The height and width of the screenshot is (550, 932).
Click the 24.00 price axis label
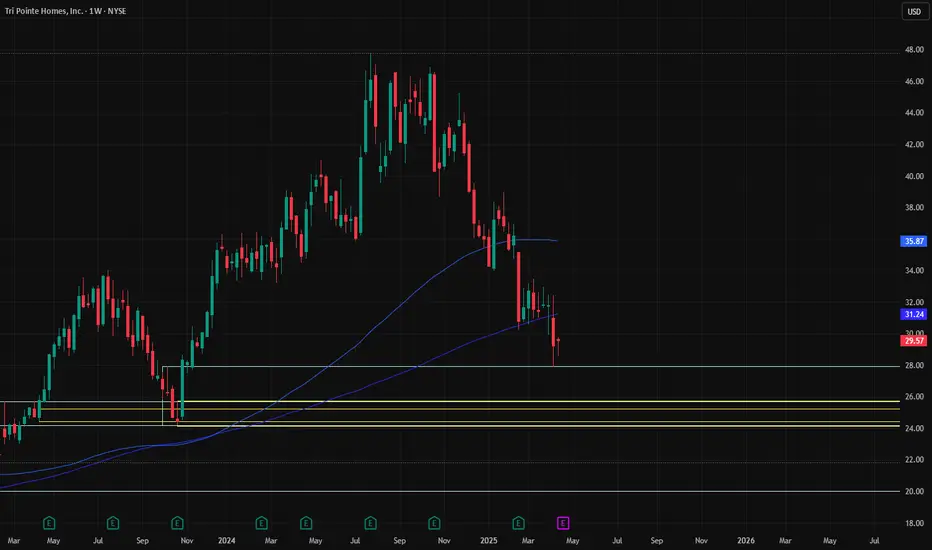pyautogui.click(x=914, y=428)
